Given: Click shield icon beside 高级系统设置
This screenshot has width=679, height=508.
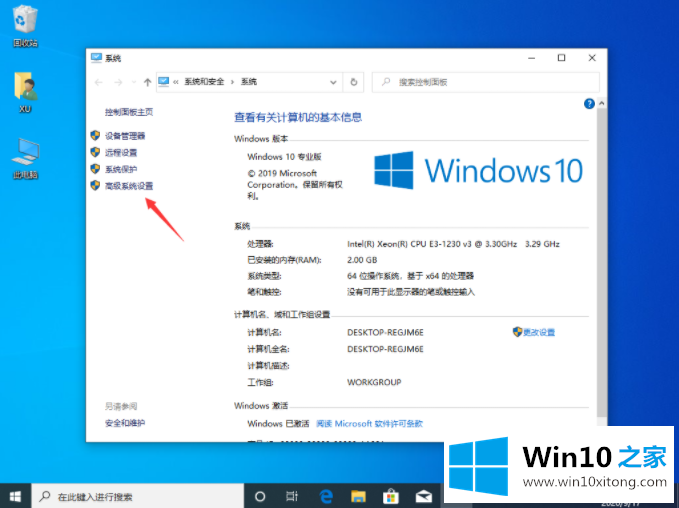Looking at the screenshot, I should [95, 185].
